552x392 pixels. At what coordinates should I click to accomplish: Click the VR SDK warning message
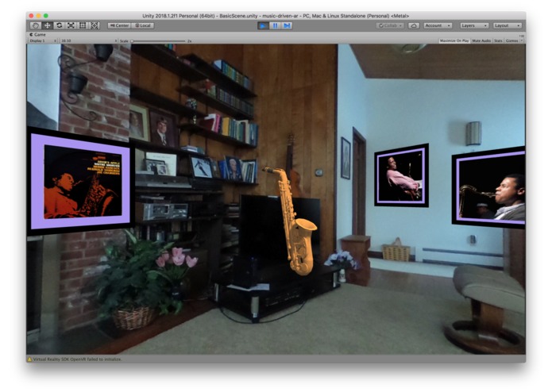(77, 359)
